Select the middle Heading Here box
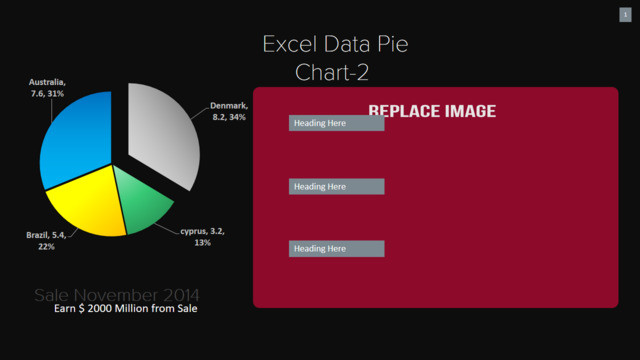Image resolution: width=640 pixels, height=360 pixels. click(336, 187)
